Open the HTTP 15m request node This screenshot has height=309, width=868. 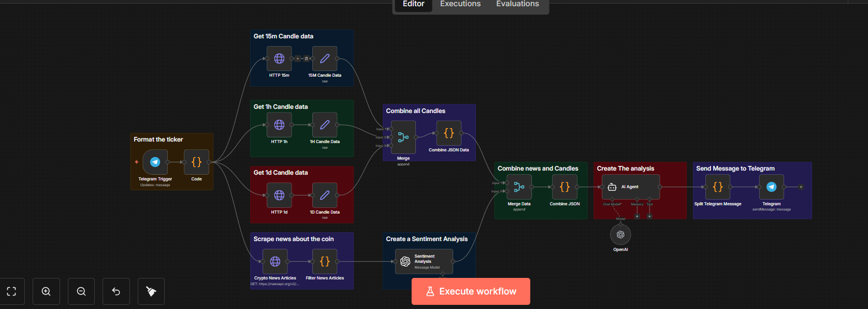279,59
